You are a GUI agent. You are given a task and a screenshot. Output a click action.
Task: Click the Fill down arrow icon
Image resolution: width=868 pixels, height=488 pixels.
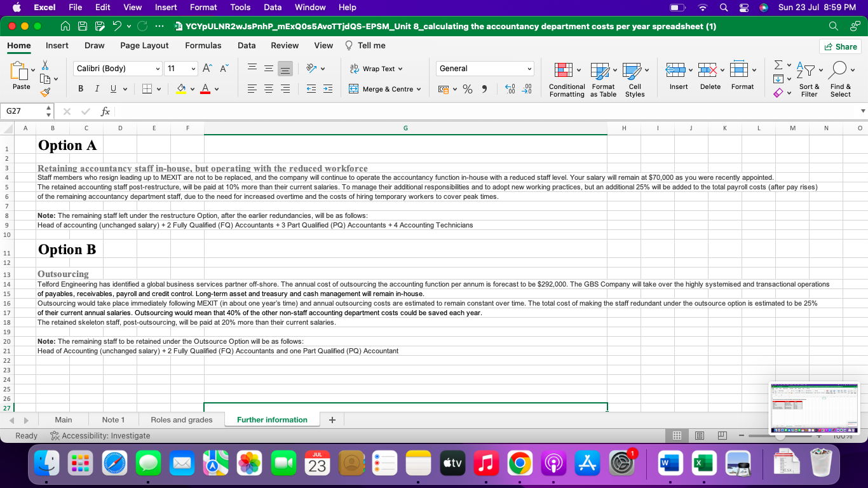778,79
